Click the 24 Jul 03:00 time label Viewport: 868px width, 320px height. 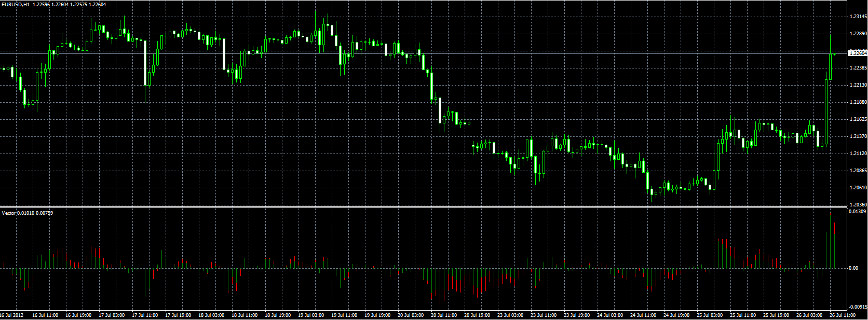click(x=610, y=315)
